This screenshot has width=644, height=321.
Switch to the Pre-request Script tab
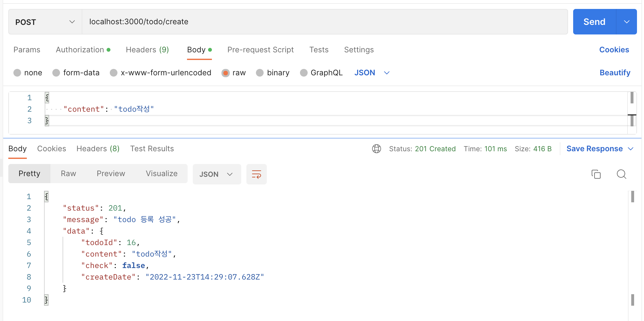click(260, 50)
